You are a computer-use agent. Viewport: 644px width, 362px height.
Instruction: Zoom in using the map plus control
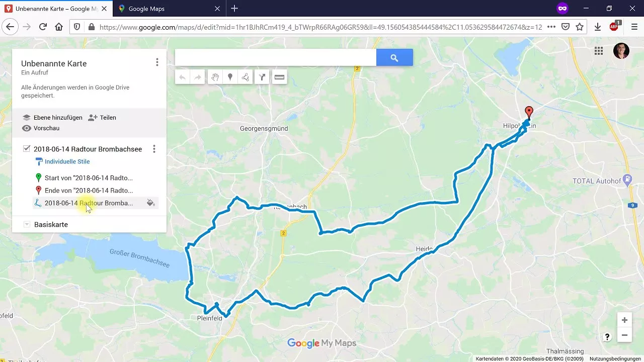point(624,320)
